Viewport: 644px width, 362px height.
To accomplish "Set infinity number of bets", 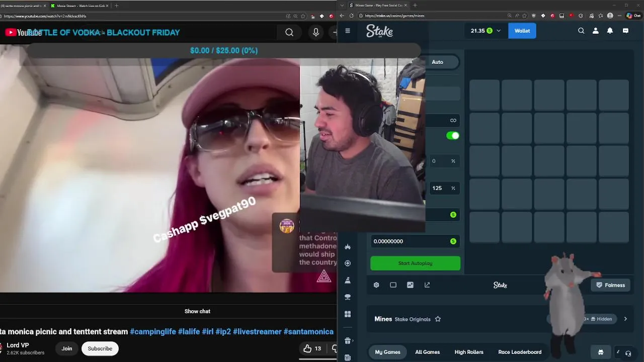I will (x=453, y=120).
